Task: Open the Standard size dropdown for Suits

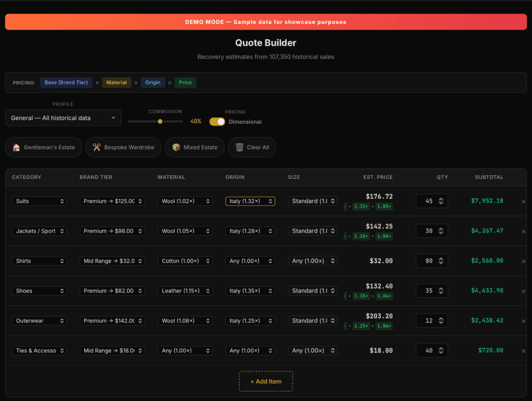Action: click(312, 201)
